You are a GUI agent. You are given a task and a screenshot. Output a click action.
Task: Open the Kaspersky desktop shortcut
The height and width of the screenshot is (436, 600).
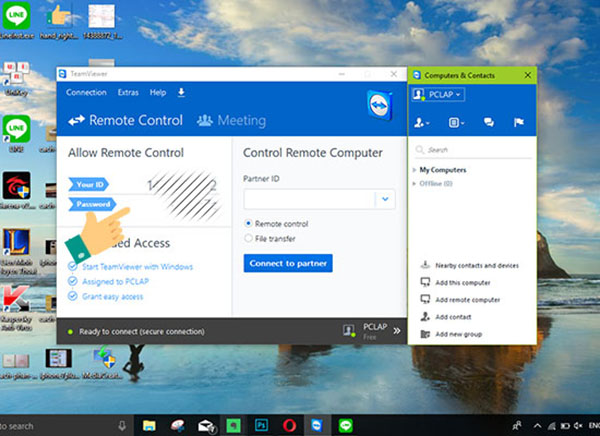tap(15, 299)
